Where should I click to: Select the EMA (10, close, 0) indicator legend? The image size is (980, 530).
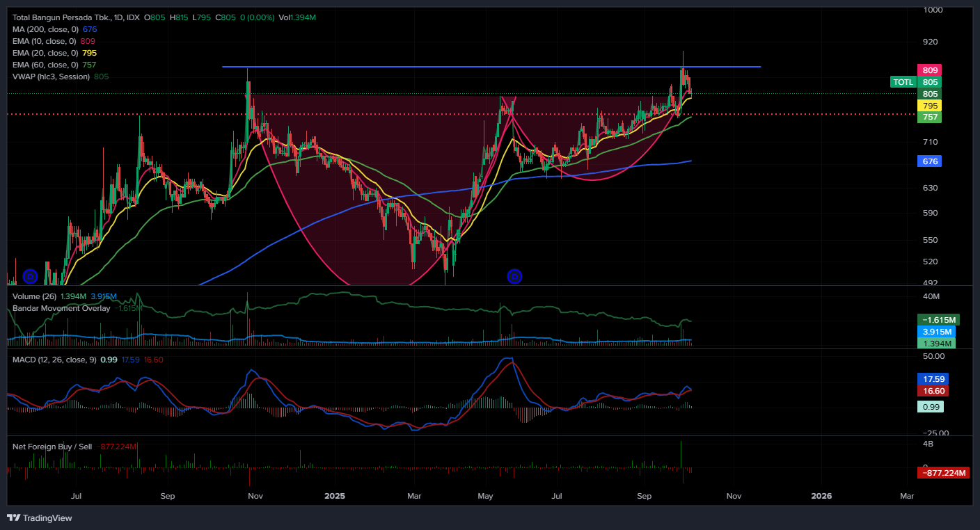44,41
